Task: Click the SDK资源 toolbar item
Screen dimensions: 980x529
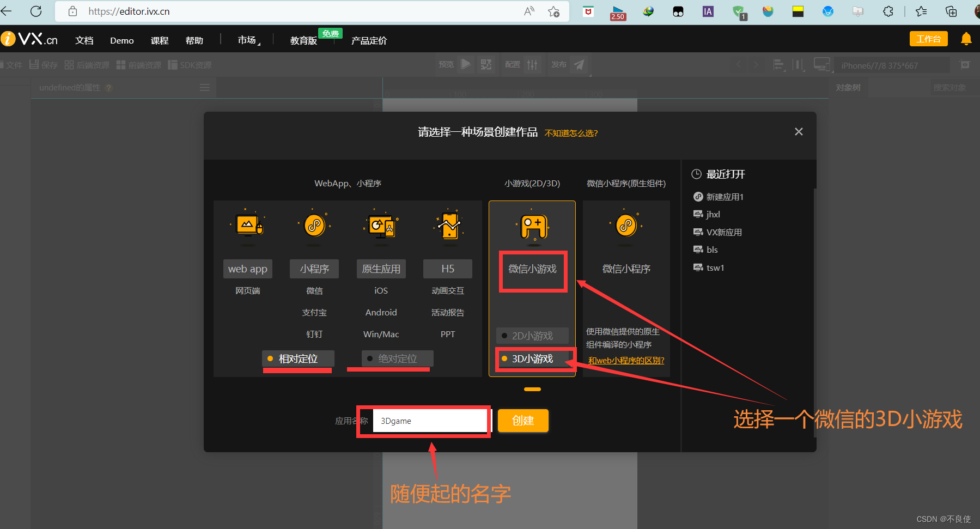Action: pos(190,65)
